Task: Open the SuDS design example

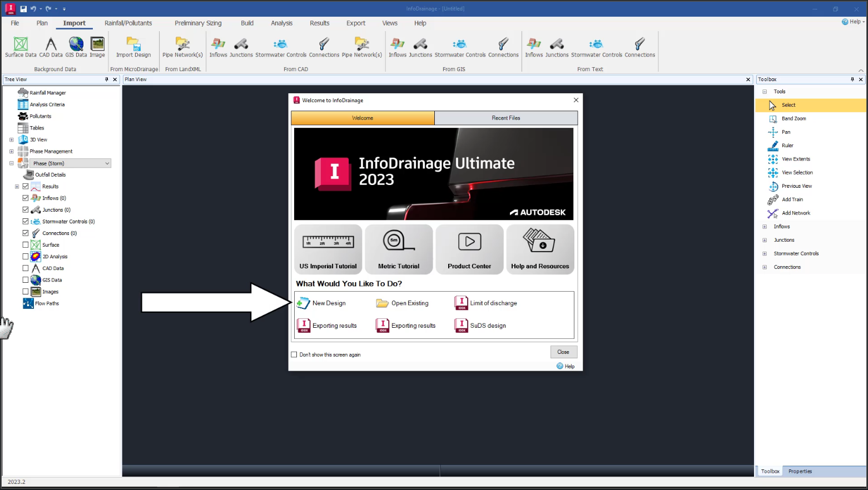Action: point(480,326)
